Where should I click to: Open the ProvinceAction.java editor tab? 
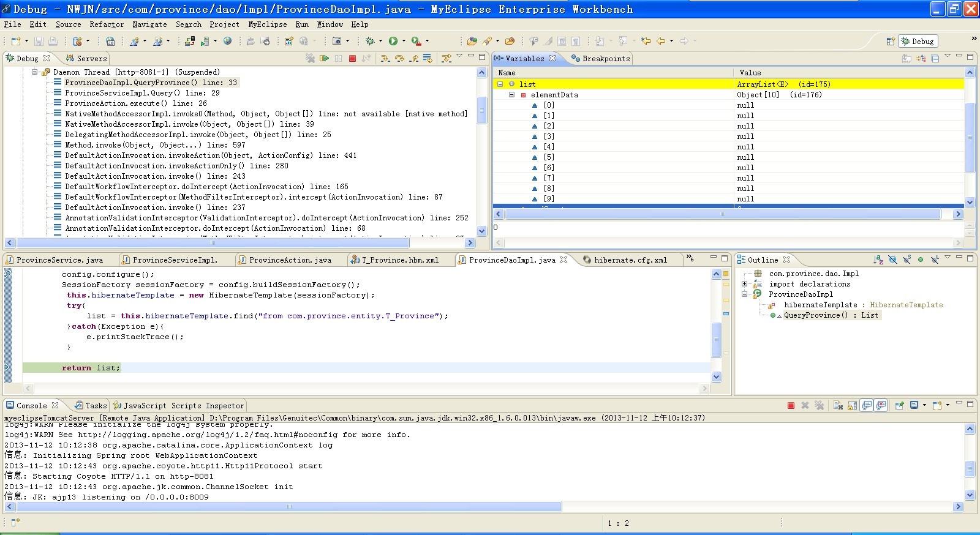point(289,260)
